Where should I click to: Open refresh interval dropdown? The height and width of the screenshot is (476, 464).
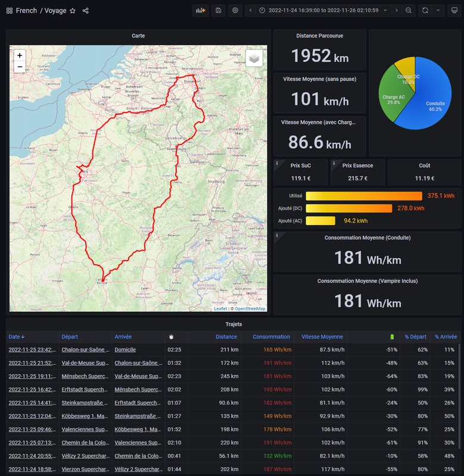[x=438, y=10]
